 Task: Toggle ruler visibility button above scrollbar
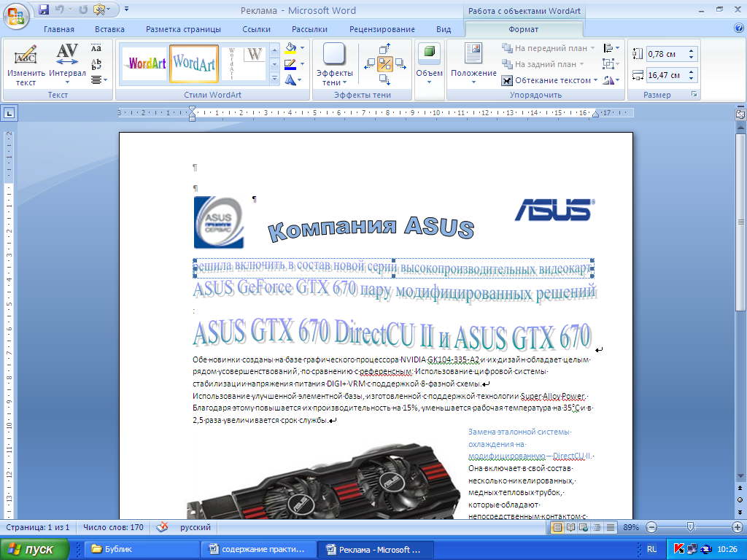(740, 114)
